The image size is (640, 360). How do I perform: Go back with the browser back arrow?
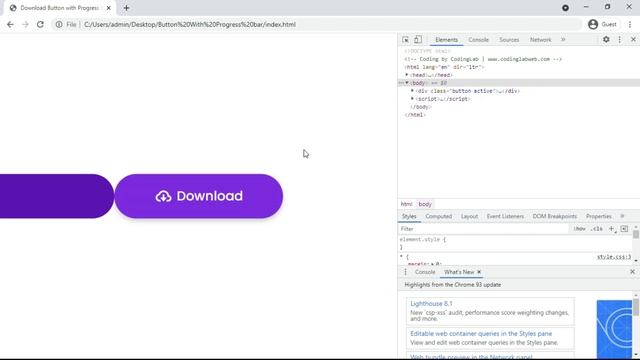[x=10, y=24]
